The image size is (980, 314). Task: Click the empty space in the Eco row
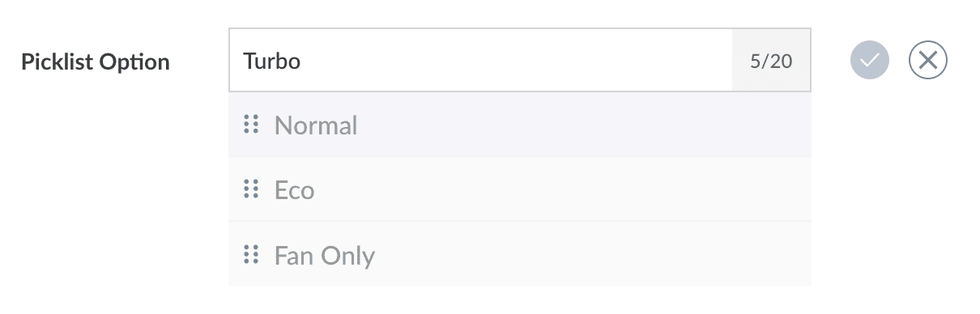[559, 190]
